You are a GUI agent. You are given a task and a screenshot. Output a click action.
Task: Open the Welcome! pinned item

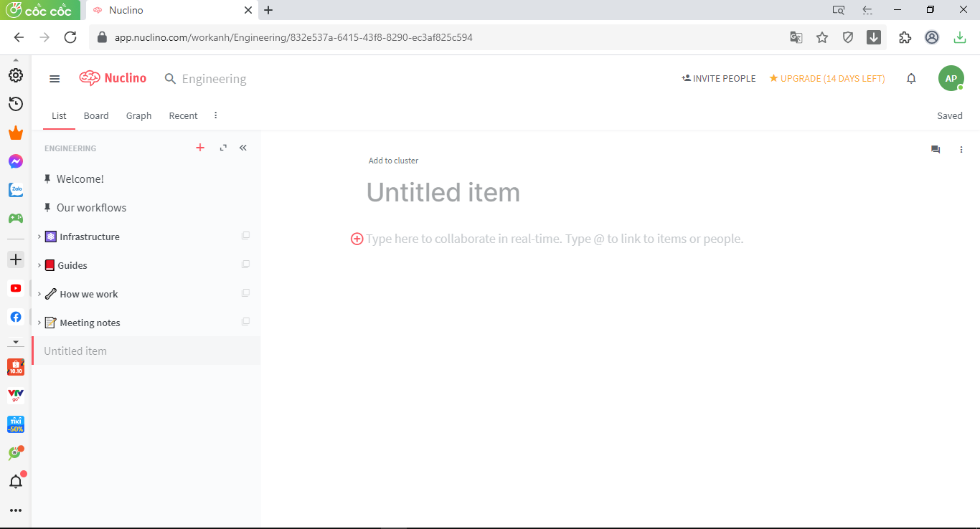[80, 179]
